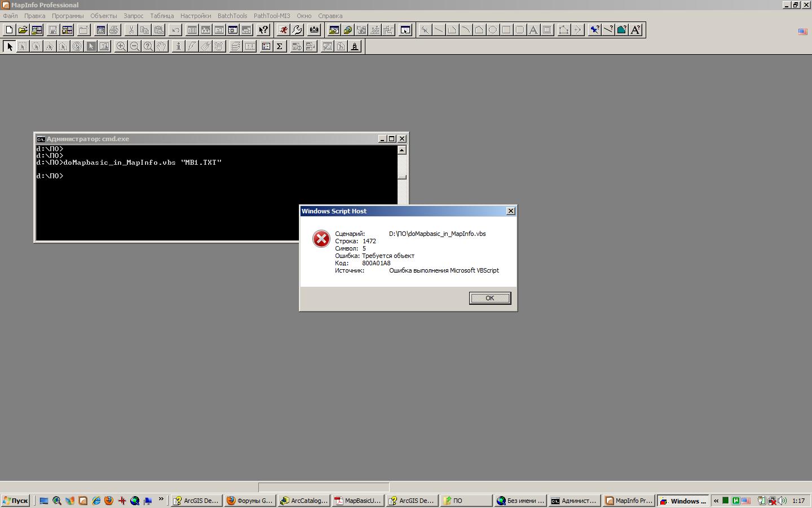Screen dimensions: 812x508
Task: Click cmd.exe vertical scrollbar thumb
Action: click(x=401, y=177)
